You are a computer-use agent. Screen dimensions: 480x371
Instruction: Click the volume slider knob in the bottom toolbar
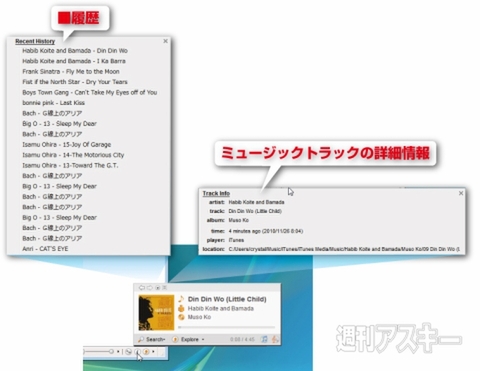tap(111, 352)
